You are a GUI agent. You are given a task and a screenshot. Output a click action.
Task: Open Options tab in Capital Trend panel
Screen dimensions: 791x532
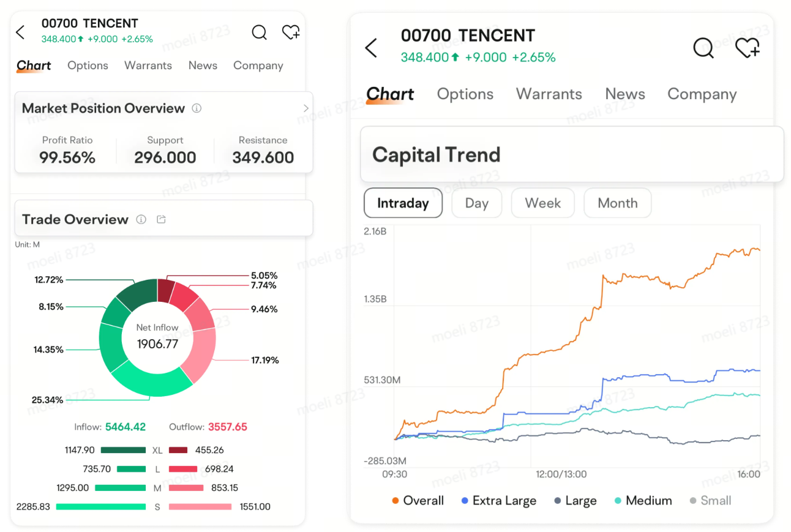tap(465, 94)
